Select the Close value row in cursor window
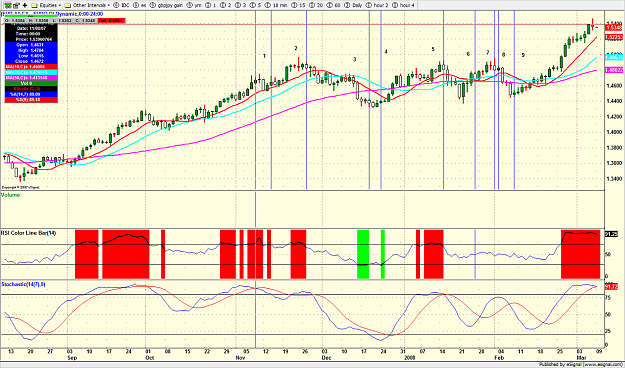 pyautogui.click(x=31, y=61)
